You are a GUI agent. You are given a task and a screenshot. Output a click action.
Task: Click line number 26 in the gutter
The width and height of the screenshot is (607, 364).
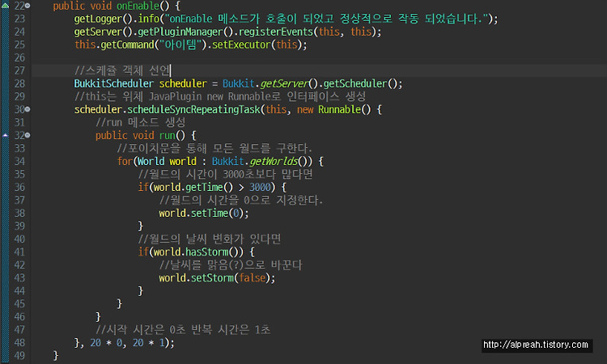click(19, 57)
